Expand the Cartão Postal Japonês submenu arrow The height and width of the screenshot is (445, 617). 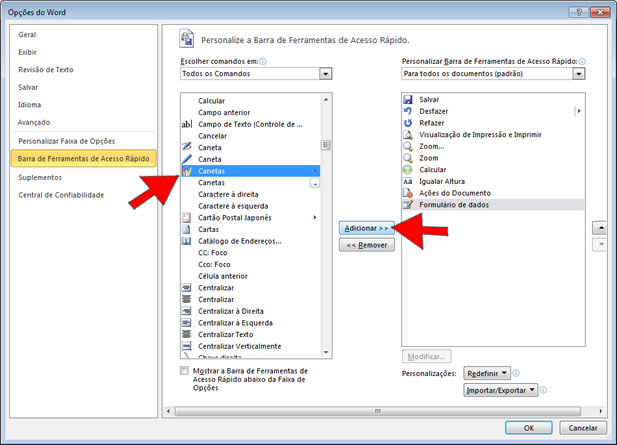315,217
